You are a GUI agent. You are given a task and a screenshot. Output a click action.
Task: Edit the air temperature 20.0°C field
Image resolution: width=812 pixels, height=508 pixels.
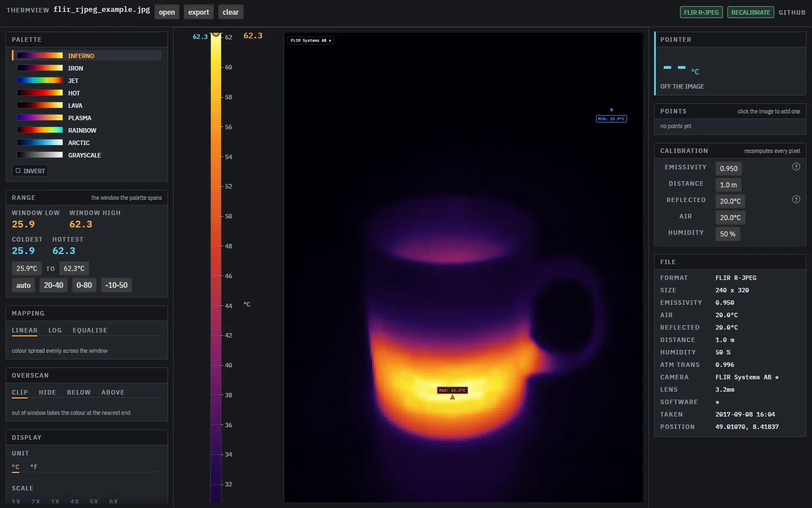pyautogui.click(x=730, y=217)
